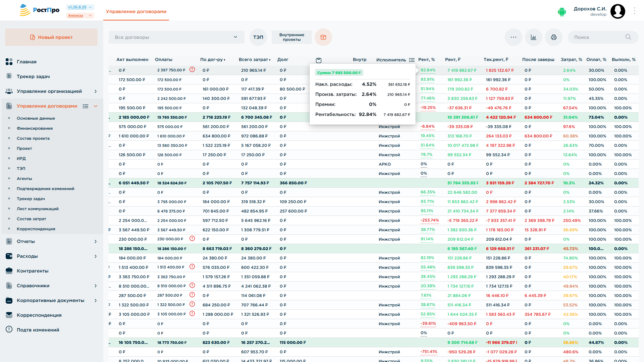Open user avatar profile picture

[x=618, y=11]
